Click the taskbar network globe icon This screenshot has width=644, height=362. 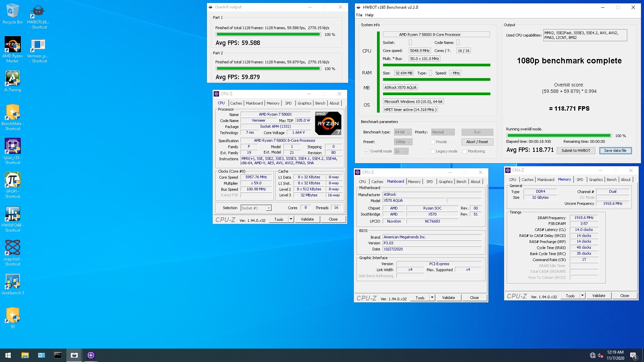click(593, 355)
